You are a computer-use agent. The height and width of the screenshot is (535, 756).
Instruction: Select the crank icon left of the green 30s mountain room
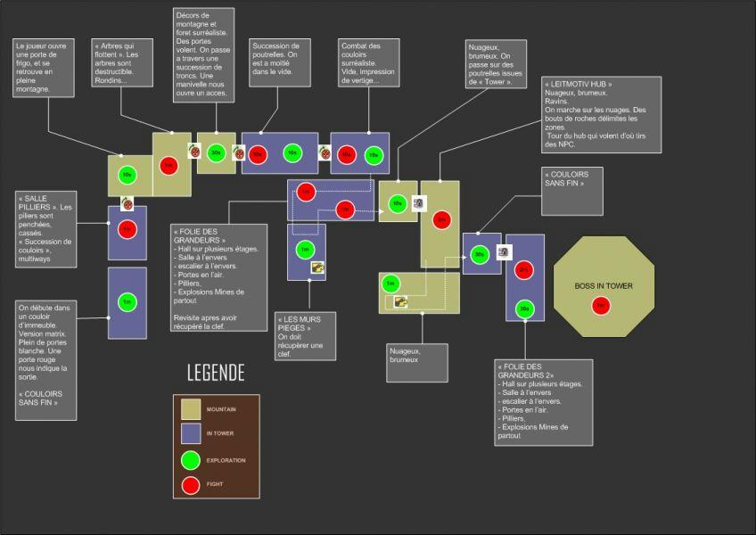[x=193, y=152]
